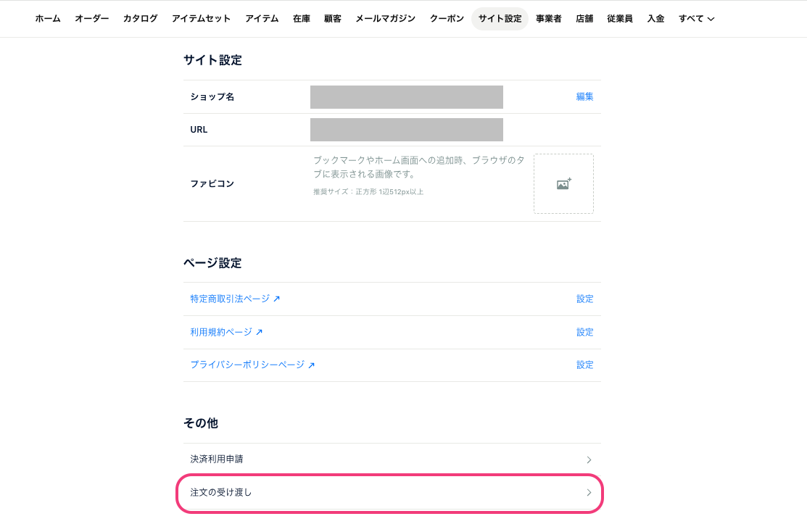Click the 推奨サイズ hint text
The width and height of the screenshot is (807, 532).
click(x=368, y=192)
